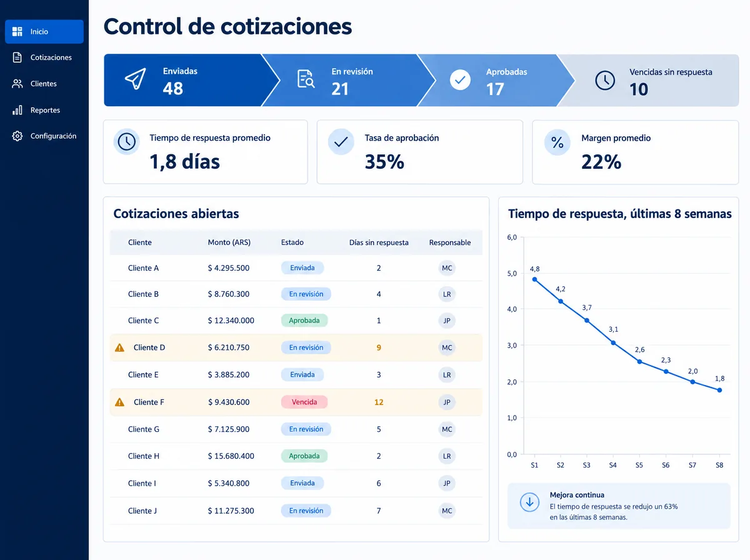Click the checkmark icon beside Tasa de aprobación
The height and width of the screenshot is (560, 750).
341,142
